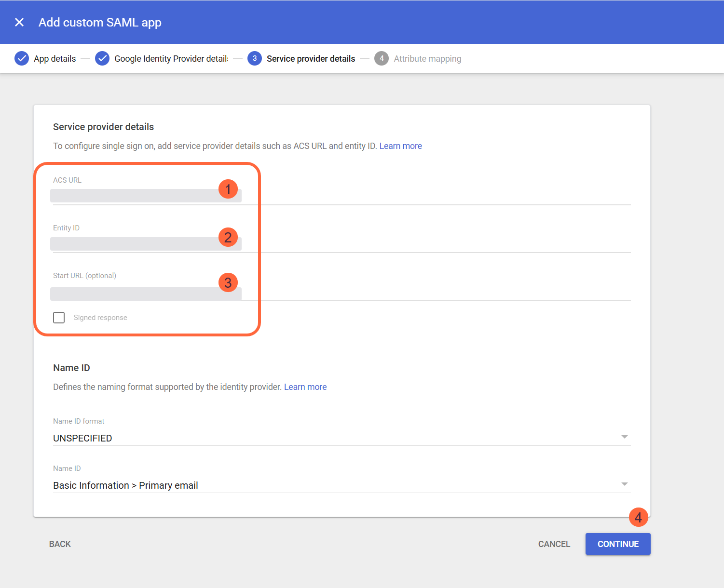
Task: Select the App details step label
Action: [x=55, y=58]
